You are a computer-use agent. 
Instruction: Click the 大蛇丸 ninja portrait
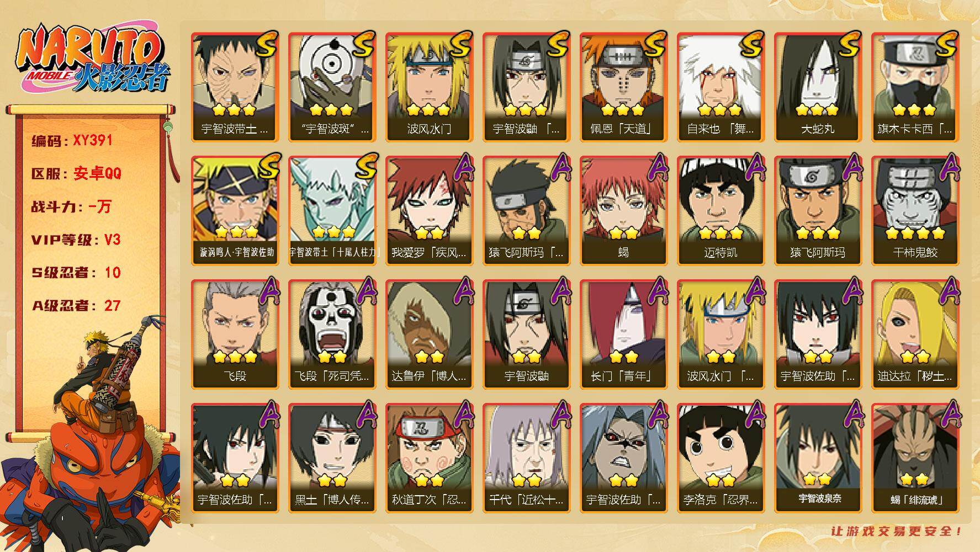pos(818,87)
